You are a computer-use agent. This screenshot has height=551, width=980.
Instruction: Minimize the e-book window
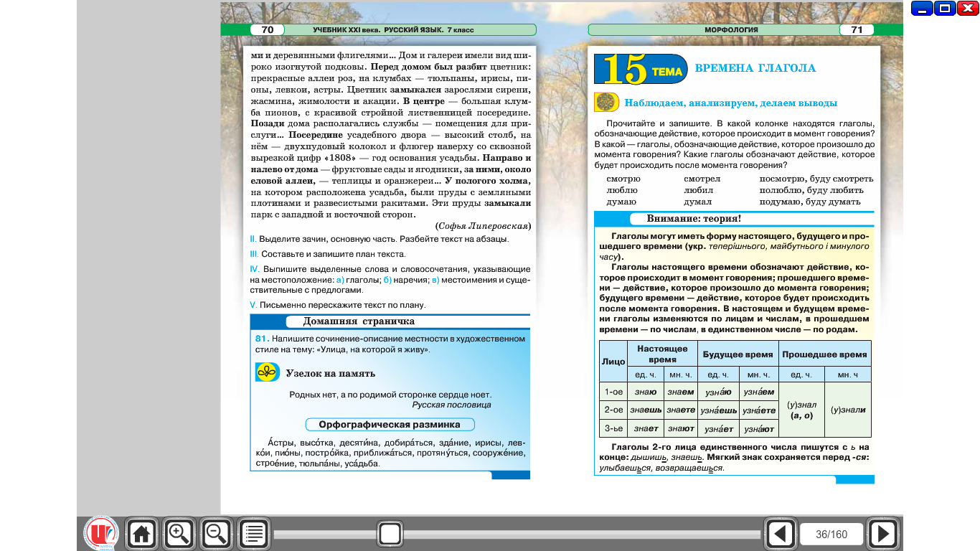point(923,9)
